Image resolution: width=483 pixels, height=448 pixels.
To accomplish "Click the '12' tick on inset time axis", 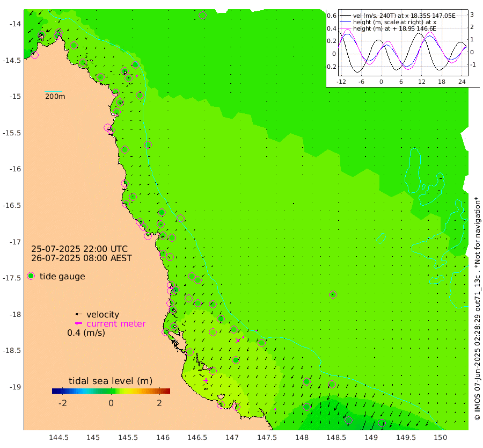I will coord(421,82).
